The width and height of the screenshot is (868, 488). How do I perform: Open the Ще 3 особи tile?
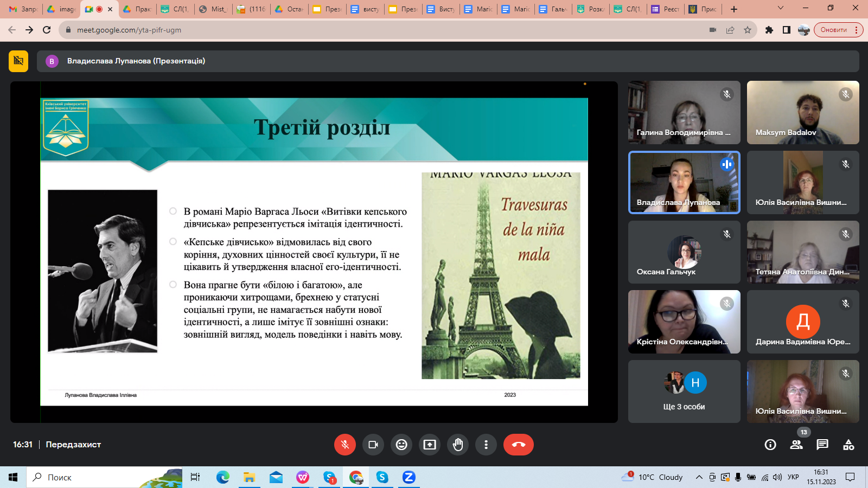[x=684, y=391]
